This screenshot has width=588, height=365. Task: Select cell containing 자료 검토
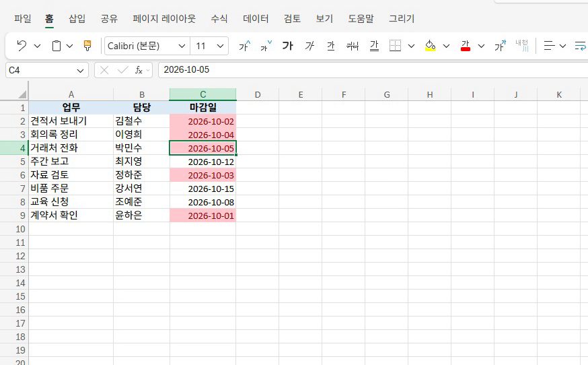coord(71,175)
